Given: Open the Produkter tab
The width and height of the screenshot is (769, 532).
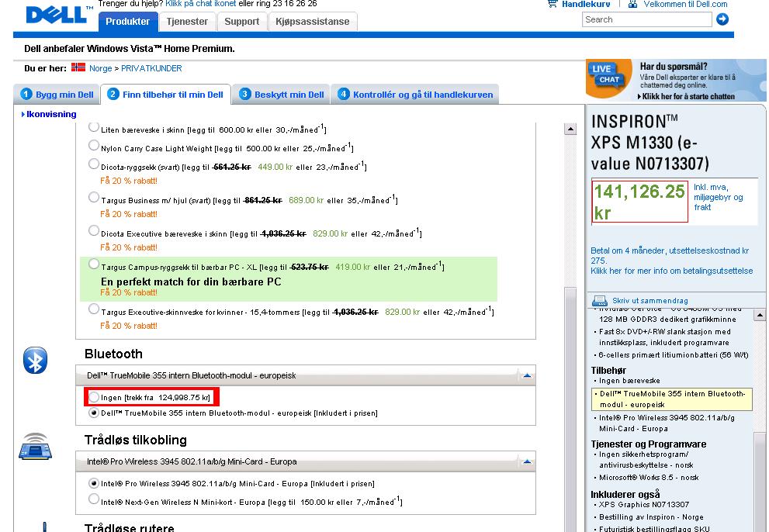Looking at the screenshot, I should tap(128, 22).
